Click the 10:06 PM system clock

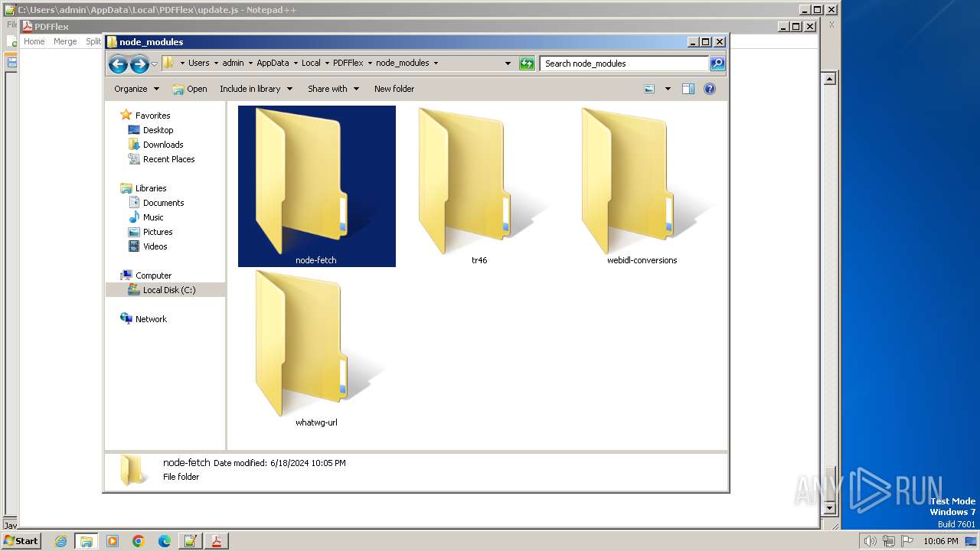pyautogui.click(x=940, y=541)
